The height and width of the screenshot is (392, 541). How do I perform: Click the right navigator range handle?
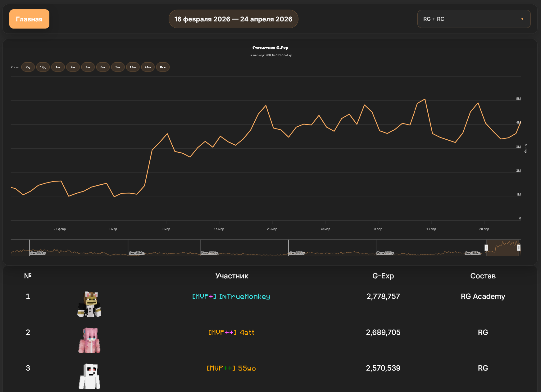(519, 248)
